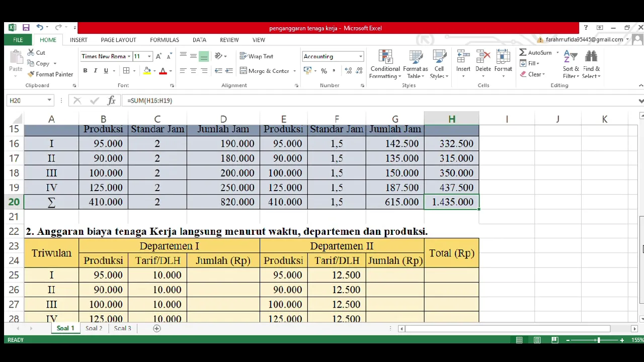Switch to Page Break Preview in the status bar
644x362 pixels.
point(555,340)
